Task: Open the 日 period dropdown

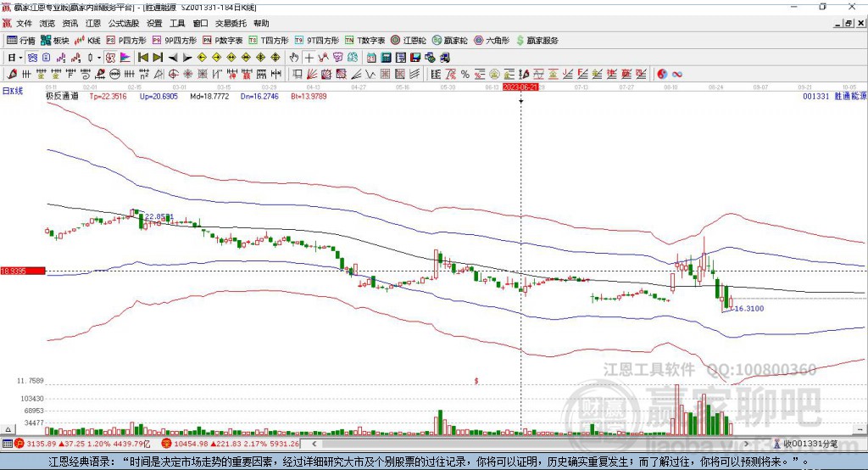Action: [x=15, y=58]
